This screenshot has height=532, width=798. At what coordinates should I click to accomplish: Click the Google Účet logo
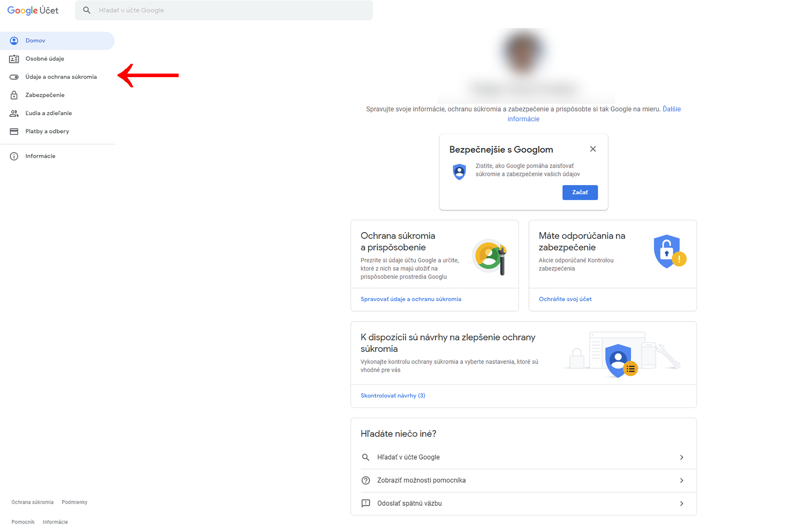[x=33, y=10]
